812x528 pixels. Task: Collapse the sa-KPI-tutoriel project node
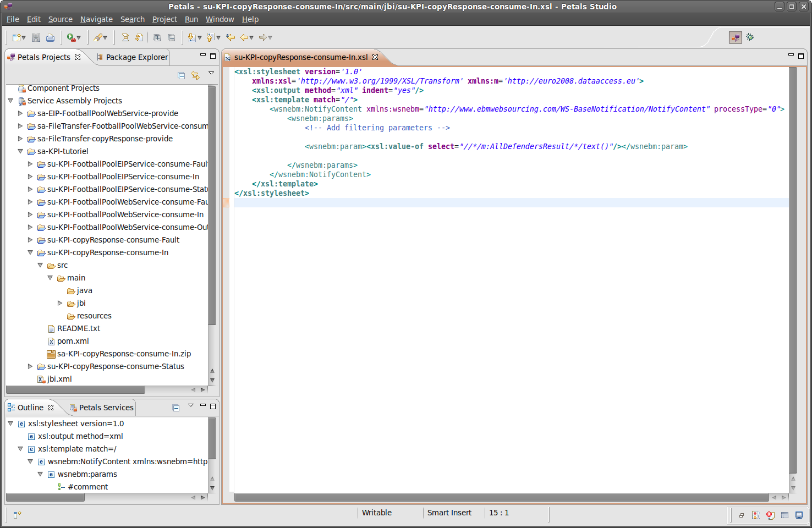click(x=20, y=151)
